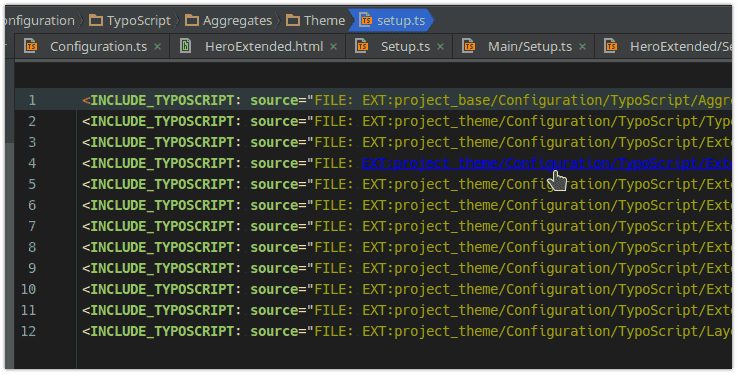
Task: Close the Configuration.ts tab
Action: pos(157,47)
